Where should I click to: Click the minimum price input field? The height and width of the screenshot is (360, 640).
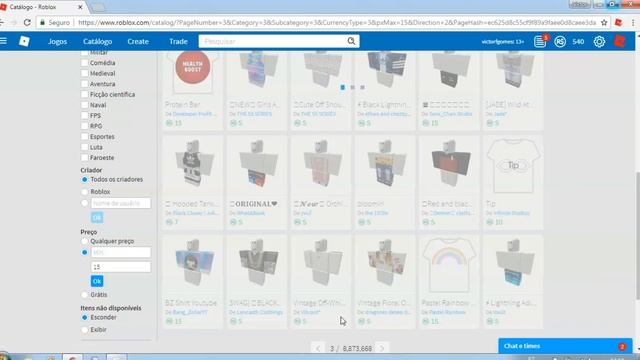(x=120, y=253)
